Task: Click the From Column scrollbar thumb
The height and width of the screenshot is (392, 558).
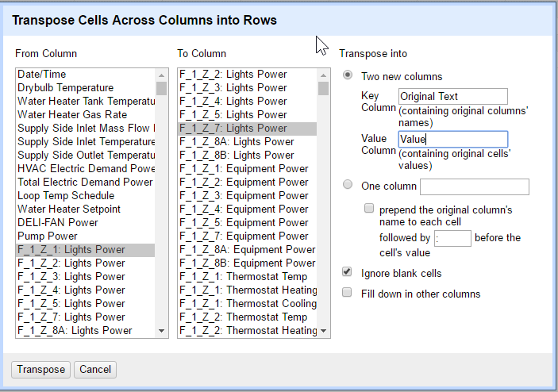Action: click(x=162, y=89)
